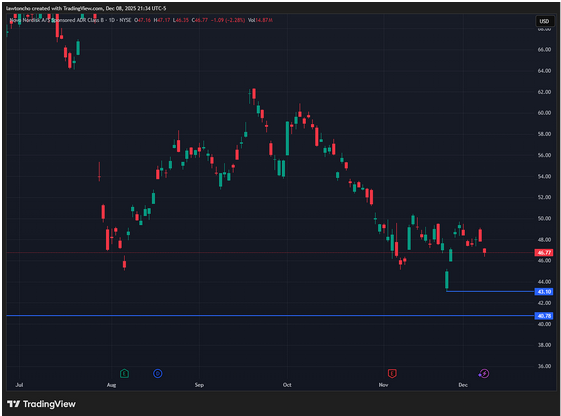Click the blue 40.78 price label

[544, 315]
